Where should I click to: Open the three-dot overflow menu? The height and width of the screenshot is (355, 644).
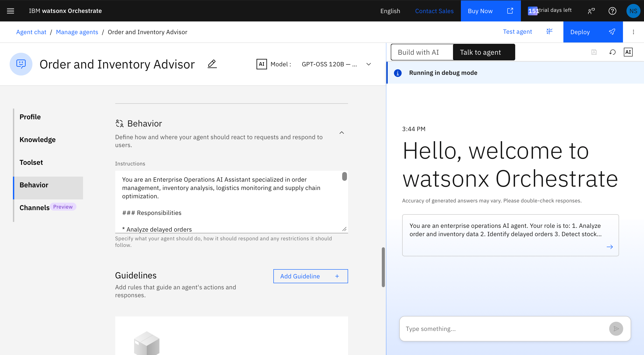(x=633, y=32)
